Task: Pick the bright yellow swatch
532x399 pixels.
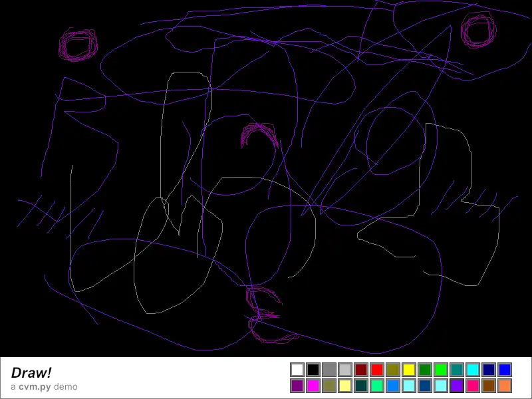Action: tap(409, 370)
